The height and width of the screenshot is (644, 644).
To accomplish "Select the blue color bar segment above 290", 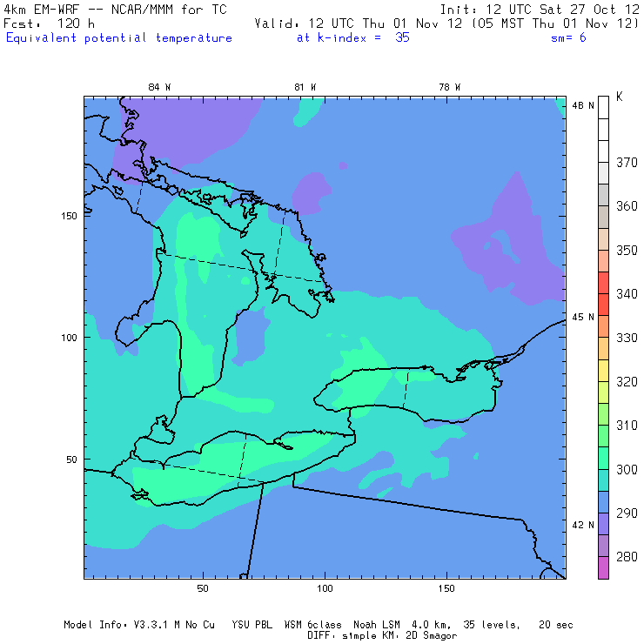I will (603, 502).
